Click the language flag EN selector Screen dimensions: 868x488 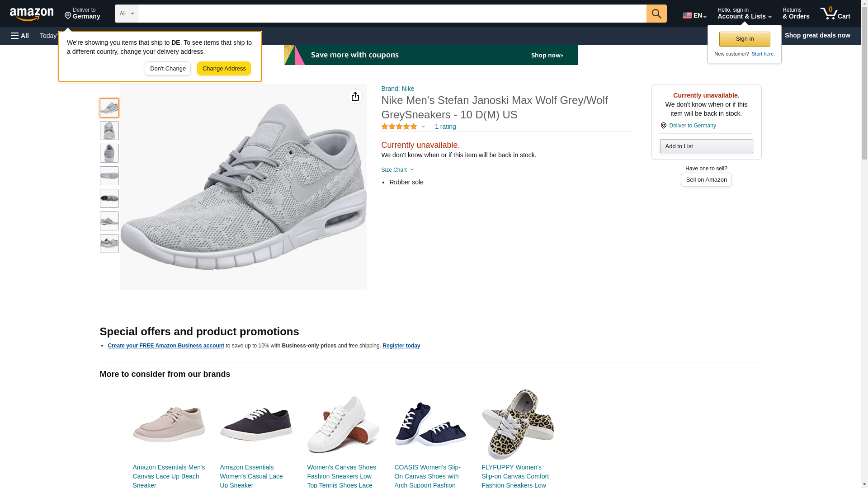pos(694,15)
